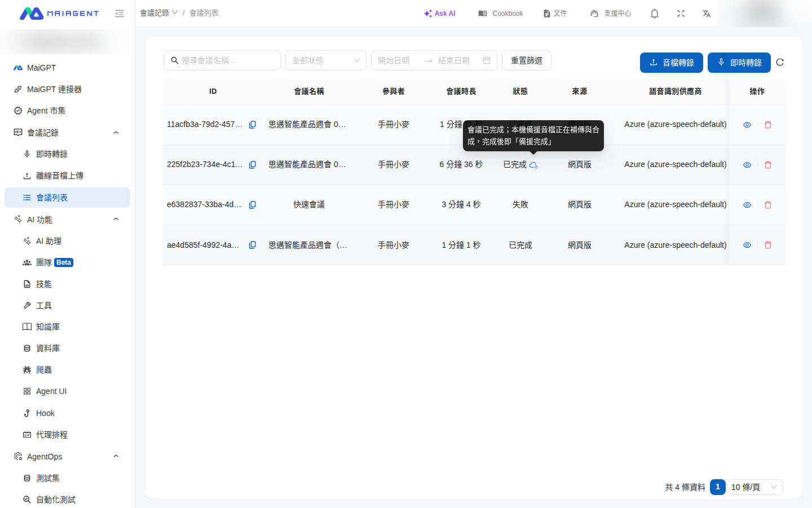
Task: Delete the 225f2b23 meeting row
Action: [768, 165]
